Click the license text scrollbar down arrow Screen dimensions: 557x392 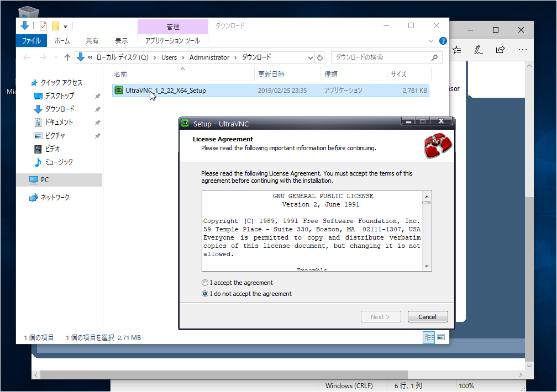pos(426,266)
